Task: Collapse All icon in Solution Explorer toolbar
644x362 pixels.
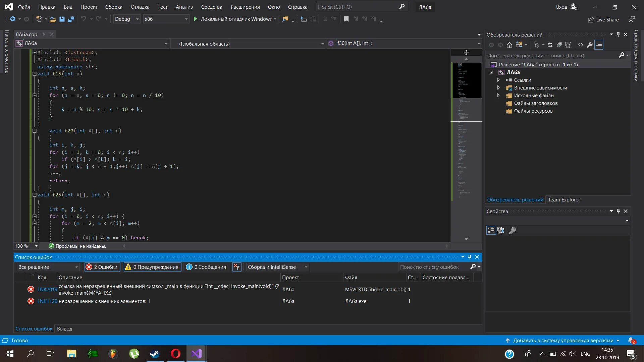Action: point(559,45)
